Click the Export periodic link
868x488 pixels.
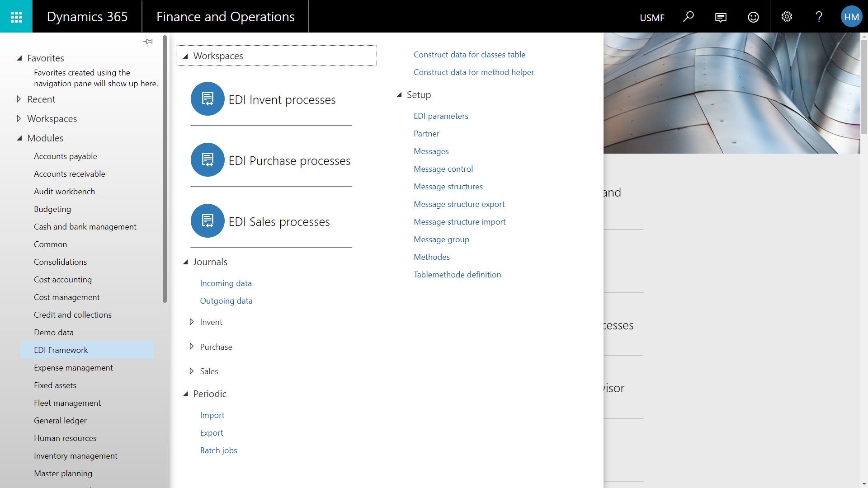pyautogui.click(x=212, y=433)
